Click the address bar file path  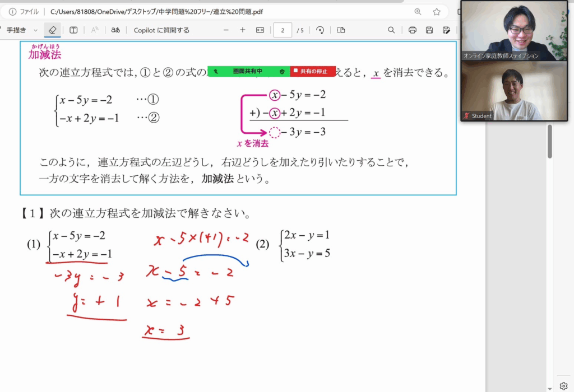pos(156,12)
